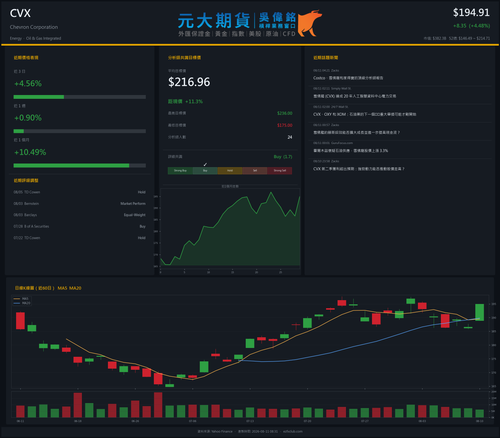
Task: Click the +10.49% one-month performance value
Action: click(30, 152)
